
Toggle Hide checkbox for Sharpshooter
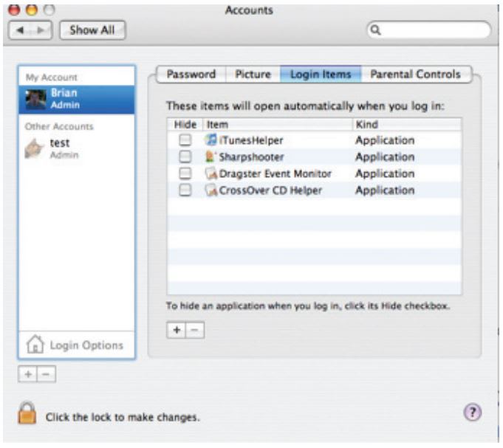coord(185,156)
